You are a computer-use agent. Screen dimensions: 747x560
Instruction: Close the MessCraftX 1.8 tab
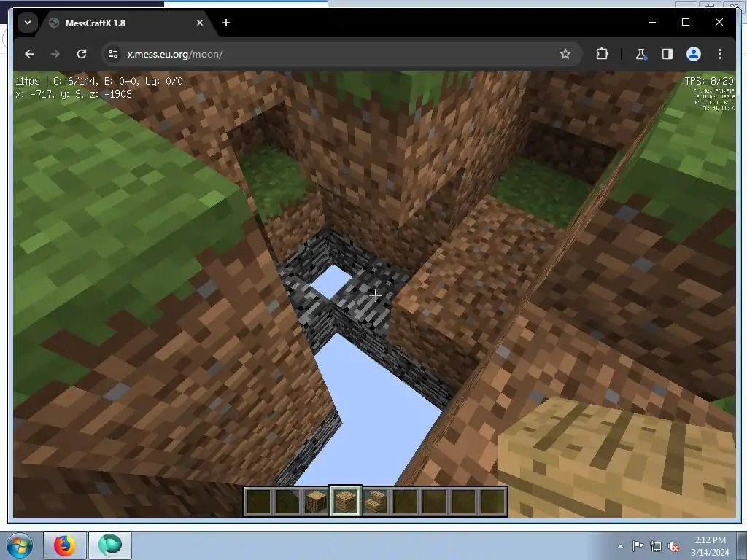(x=200, y=23)
